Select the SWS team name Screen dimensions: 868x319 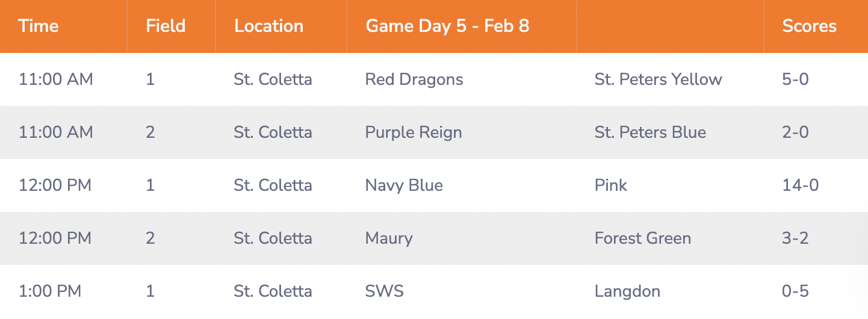(x=384, y=291)
